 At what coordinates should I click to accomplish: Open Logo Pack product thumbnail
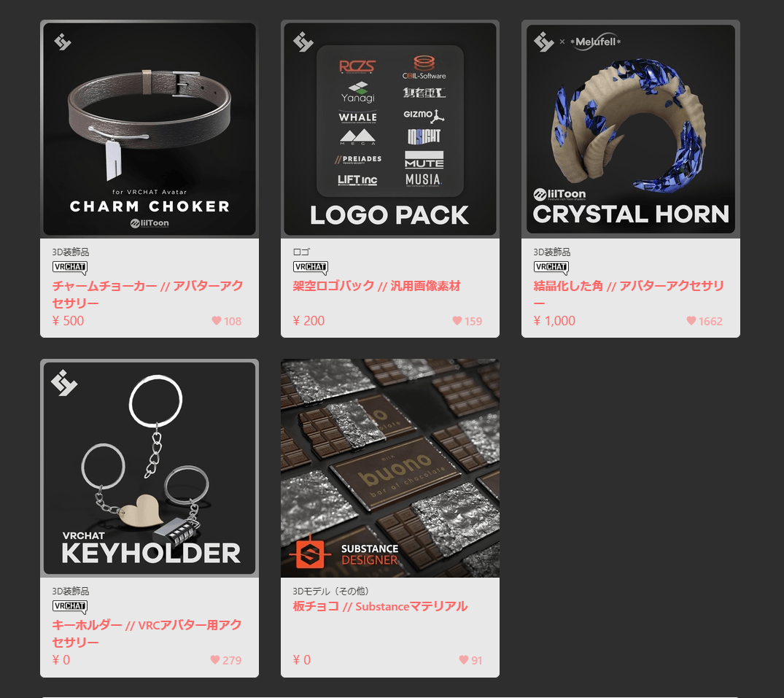tap(390, 129)
